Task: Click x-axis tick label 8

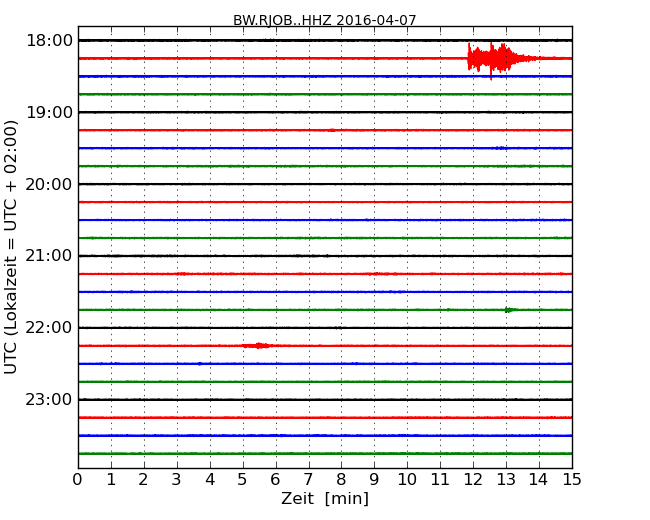Action: [x=341, y=480]
